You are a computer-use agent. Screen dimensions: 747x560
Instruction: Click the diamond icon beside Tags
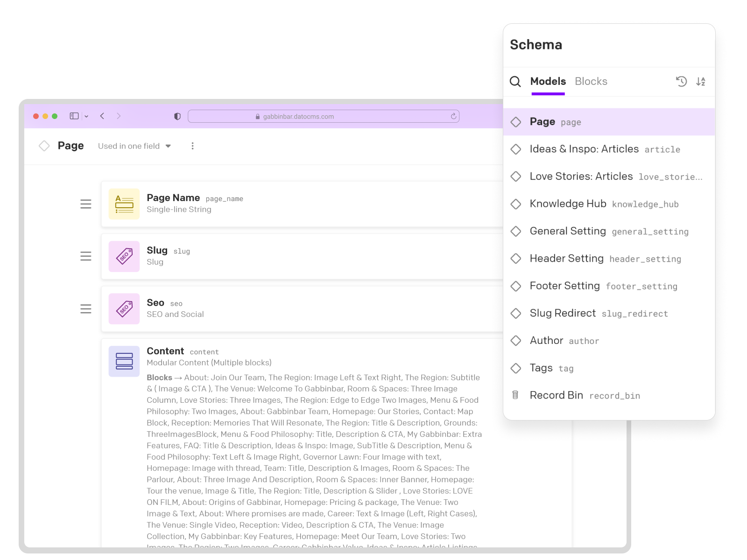click(x=516, y=368)
